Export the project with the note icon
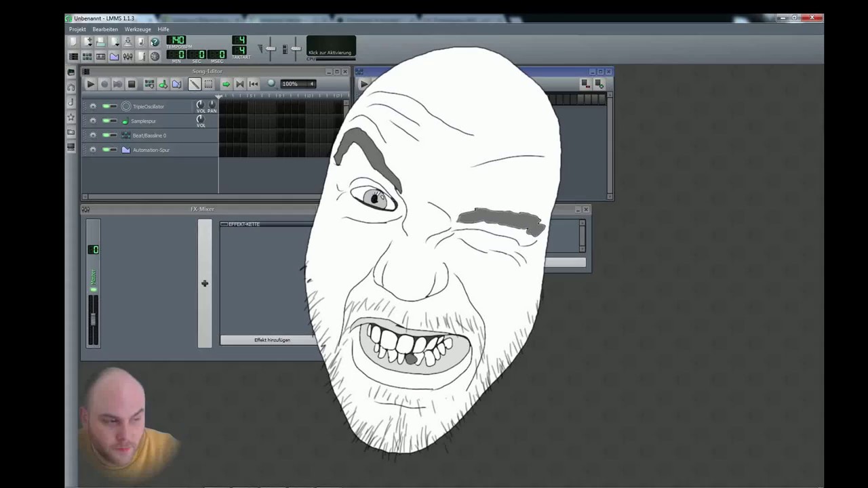 point(141,42)
